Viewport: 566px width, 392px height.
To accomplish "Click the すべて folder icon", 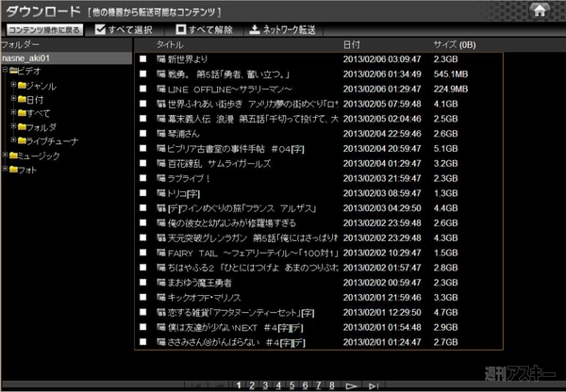I will (22, 113).
